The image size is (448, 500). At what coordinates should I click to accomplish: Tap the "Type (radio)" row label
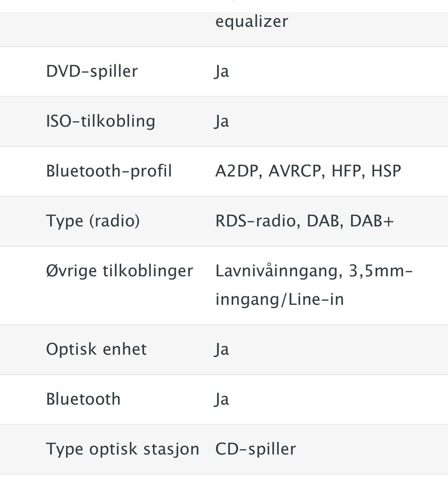[x=93, y=221]
